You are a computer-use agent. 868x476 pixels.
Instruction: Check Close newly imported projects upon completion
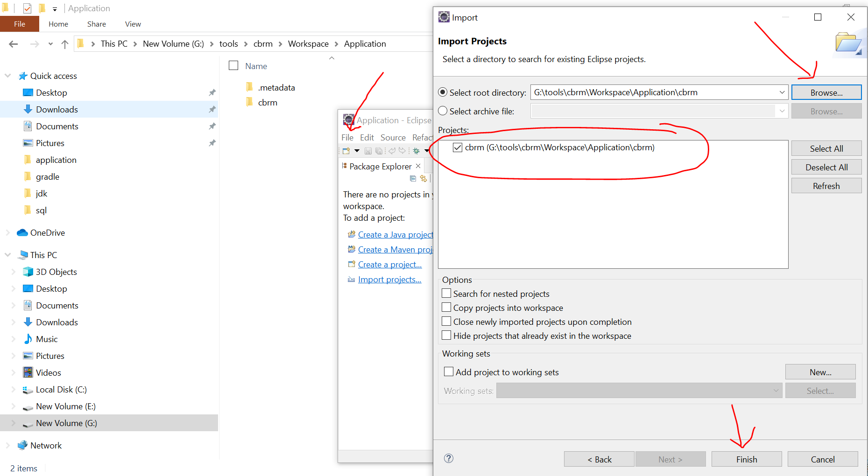click(446, 322)
